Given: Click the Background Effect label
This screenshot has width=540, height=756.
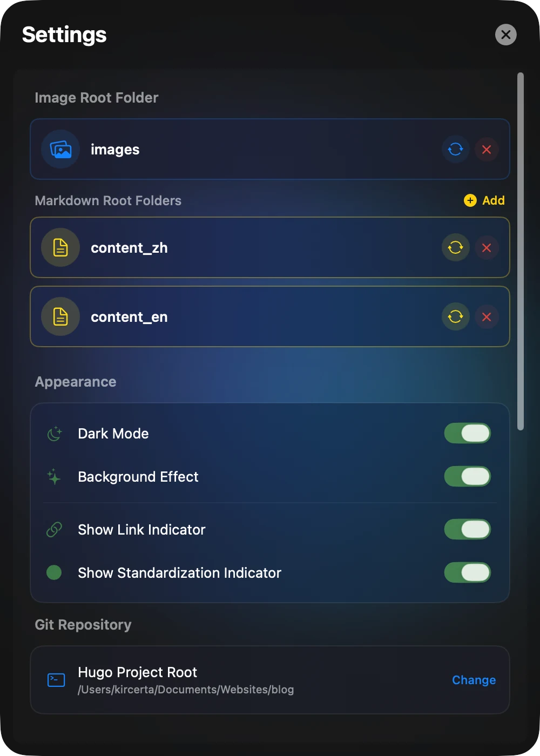Looking at the screenshot, I should pyautogui.click(x=138, y=477).
